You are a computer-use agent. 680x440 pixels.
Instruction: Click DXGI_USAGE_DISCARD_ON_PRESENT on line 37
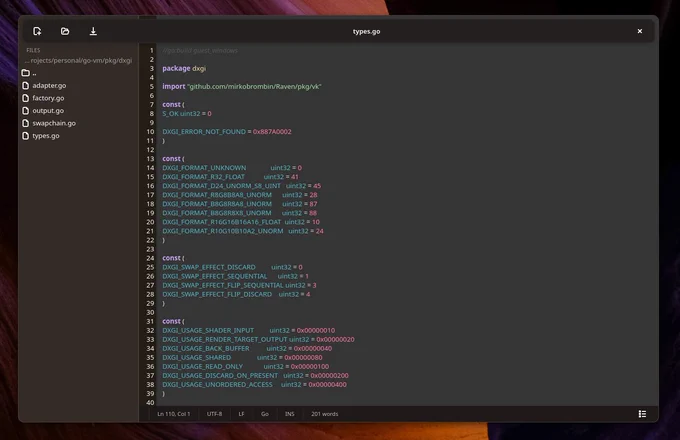pyautogui.click(x=220, y=375)
